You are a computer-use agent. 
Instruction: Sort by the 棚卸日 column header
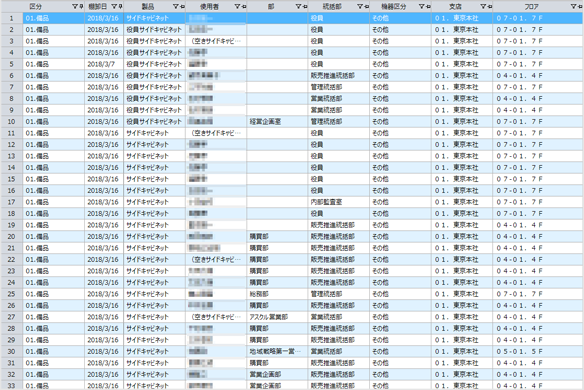(98, 6)
